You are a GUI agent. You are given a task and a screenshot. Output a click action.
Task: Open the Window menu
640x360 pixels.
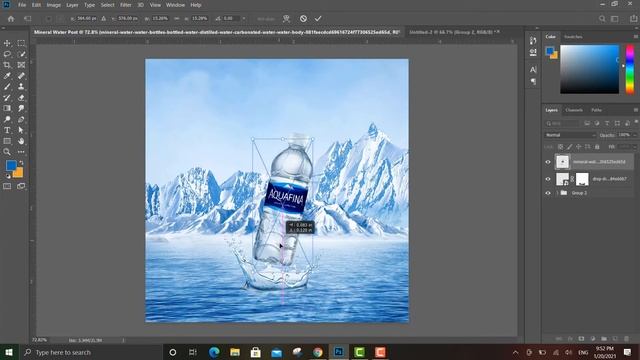point(175,5)
